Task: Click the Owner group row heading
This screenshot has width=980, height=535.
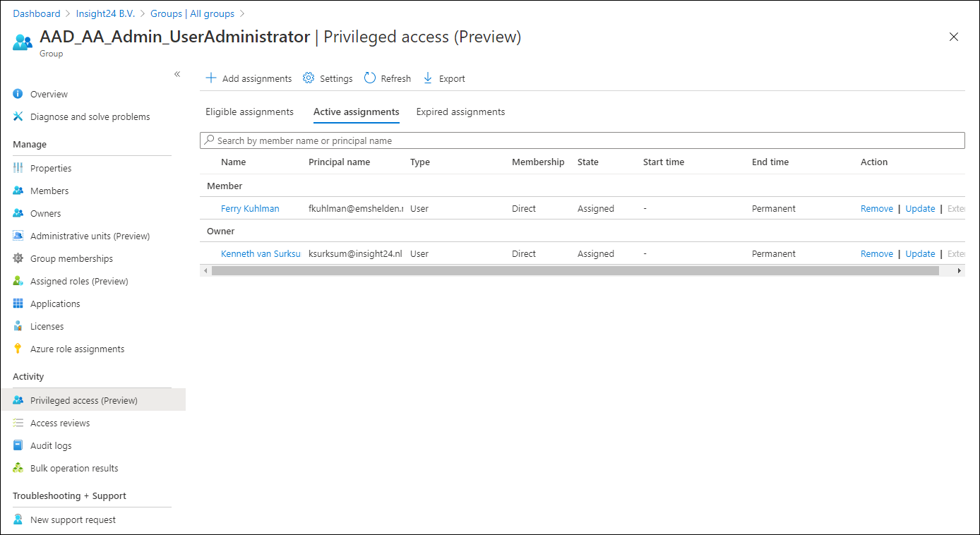Action: tap(221, 231)
